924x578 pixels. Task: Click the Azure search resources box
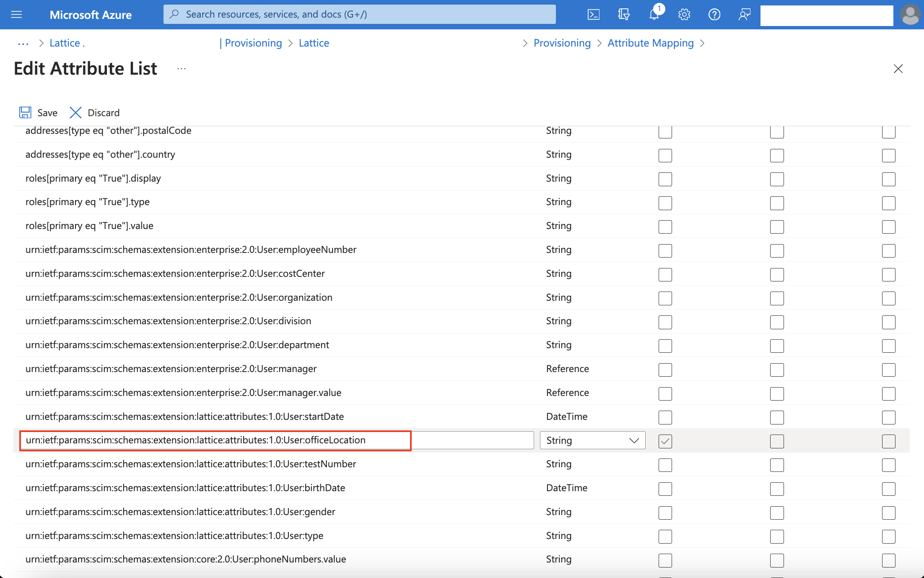click(360, 15)
